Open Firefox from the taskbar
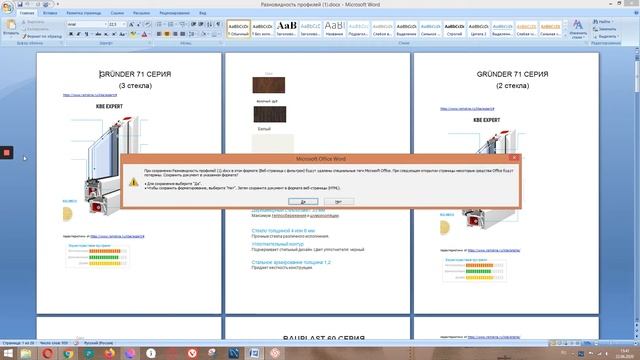The width and height of the screenshot is (640, 360). point(109,353)
